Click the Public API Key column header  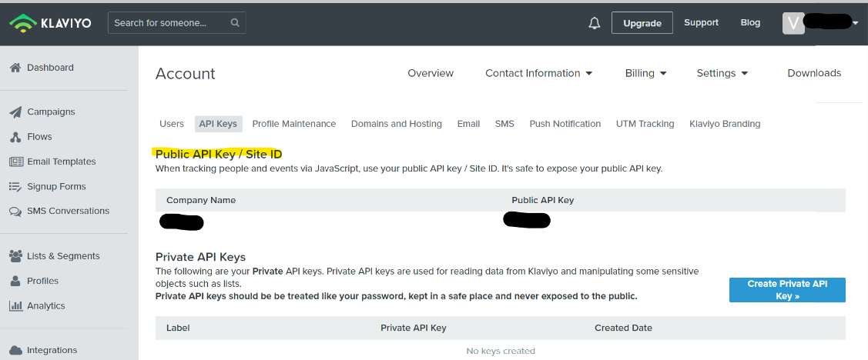coord(542,200)
